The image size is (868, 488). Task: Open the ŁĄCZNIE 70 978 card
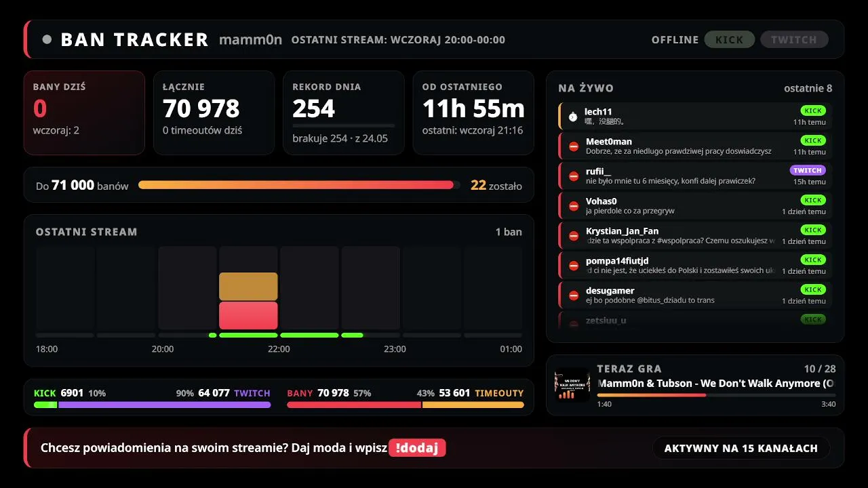click(x=214, y=113)
